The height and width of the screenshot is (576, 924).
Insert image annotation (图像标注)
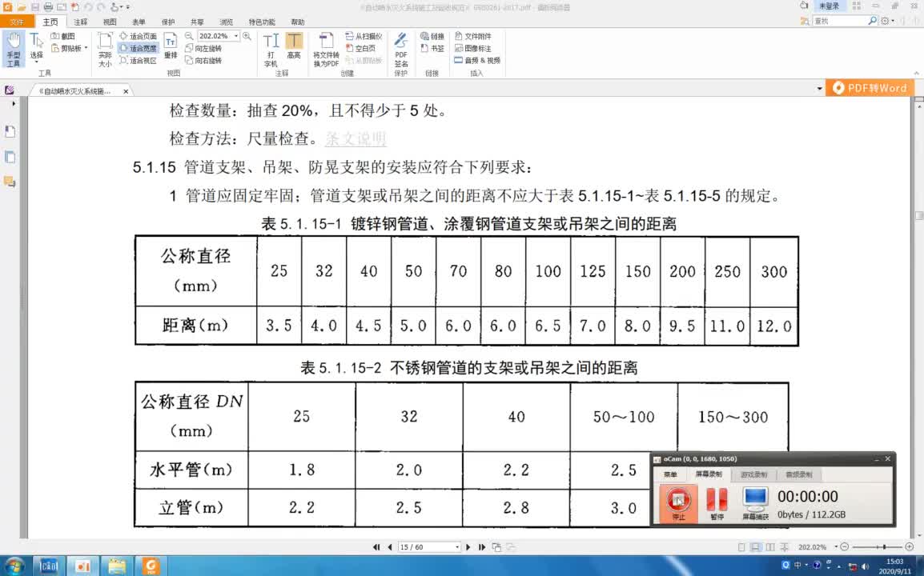click(473, 48)
